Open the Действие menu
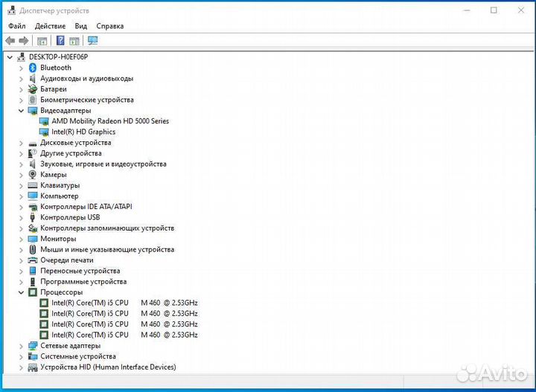 [x=50, y=26]
